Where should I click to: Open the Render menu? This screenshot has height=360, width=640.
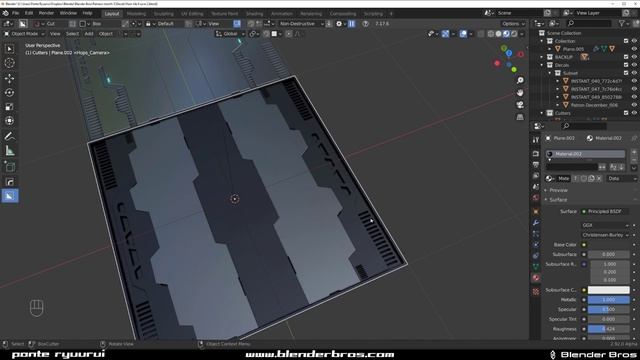[46, 13]
